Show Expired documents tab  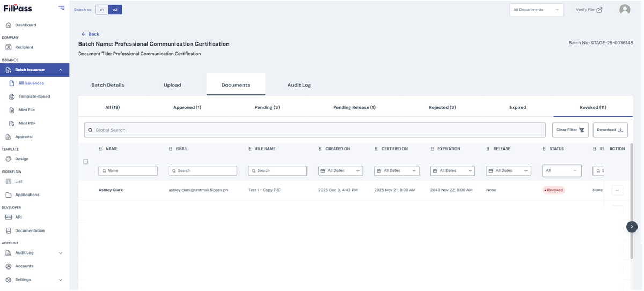518,107
